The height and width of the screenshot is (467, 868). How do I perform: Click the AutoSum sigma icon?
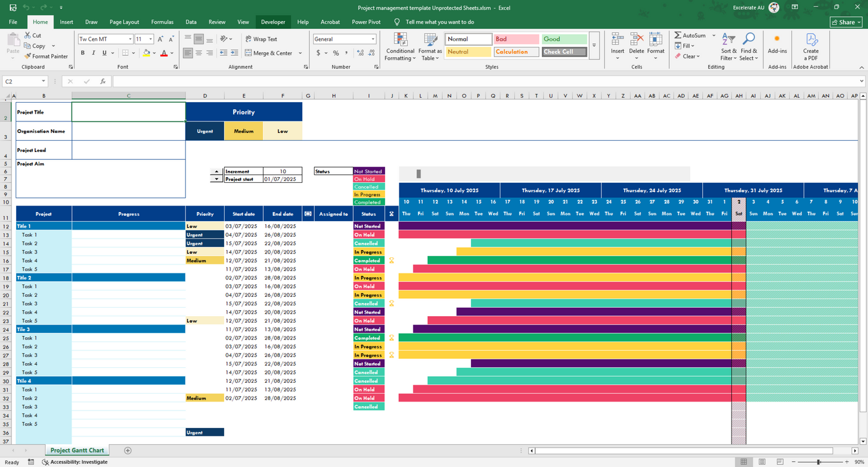point(678,35)
